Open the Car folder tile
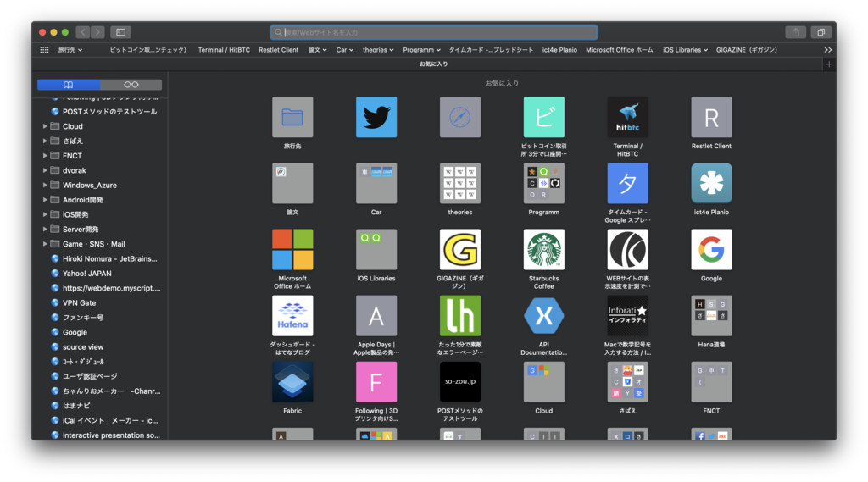This screenshot has width=868, height=482. point(376,183)
